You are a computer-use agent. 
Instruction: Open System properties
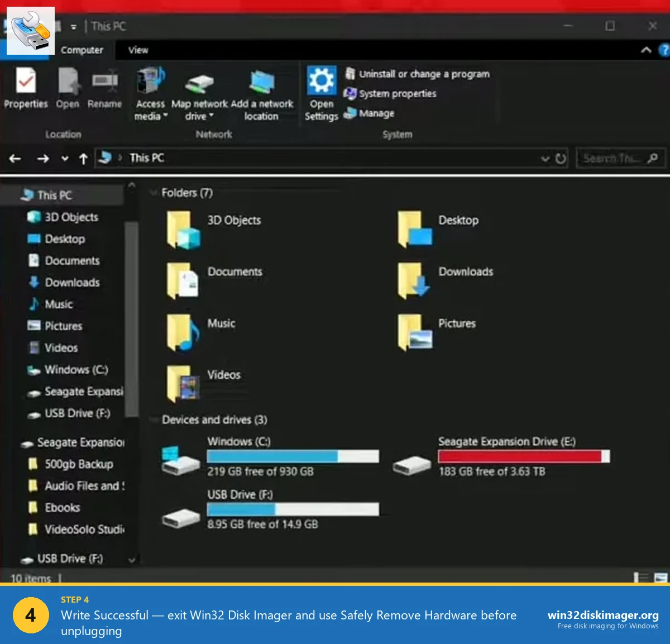(396, 93)
